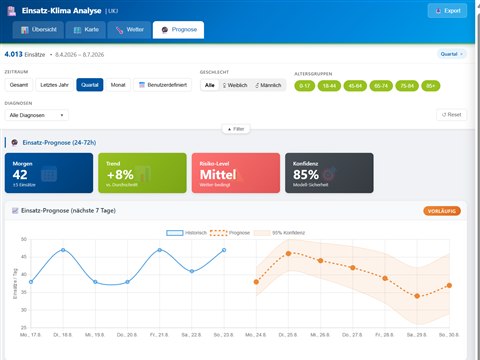Toggle the Historisch legend entry

point(187,233)
